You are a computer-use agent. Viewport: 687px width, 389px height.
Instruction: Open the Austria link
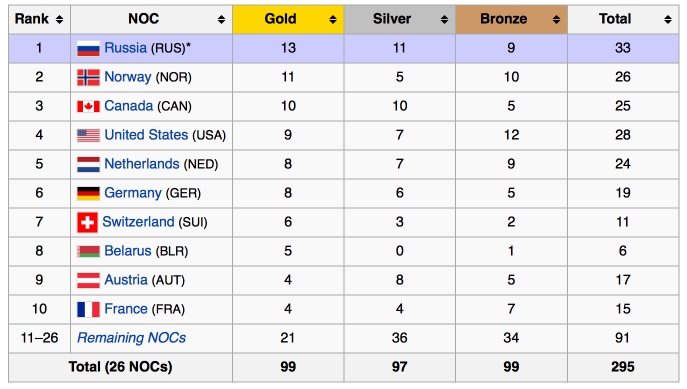(126, 280)
